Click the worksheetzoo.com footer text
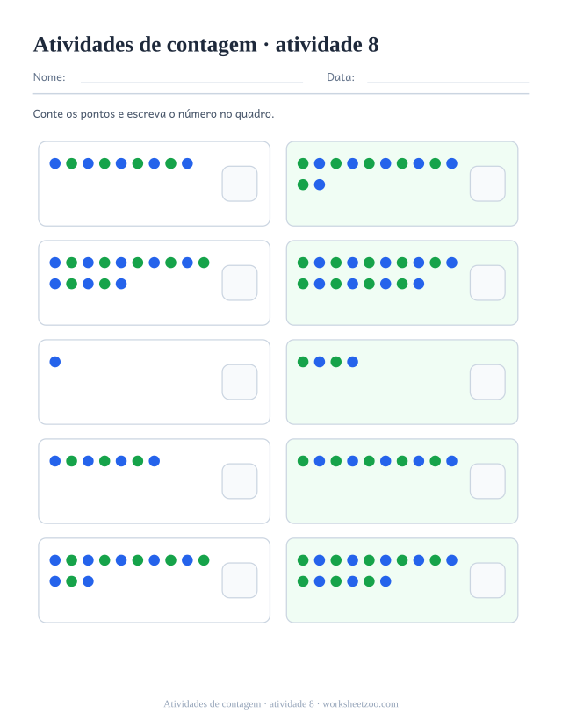This screenshot has height=728, width=562. tap(360, 704)
